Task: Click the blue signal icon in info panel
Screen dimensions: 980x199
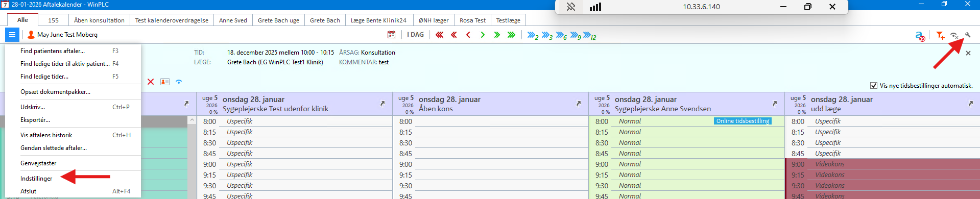Action: (x=179, y=82)
